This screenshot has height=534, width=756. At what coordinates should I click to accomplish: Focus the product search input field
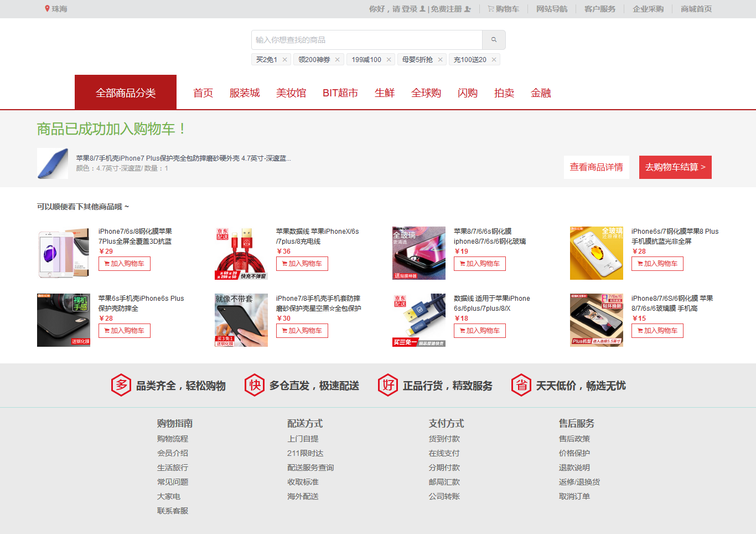pyautogui.click(x=367, y=40)
